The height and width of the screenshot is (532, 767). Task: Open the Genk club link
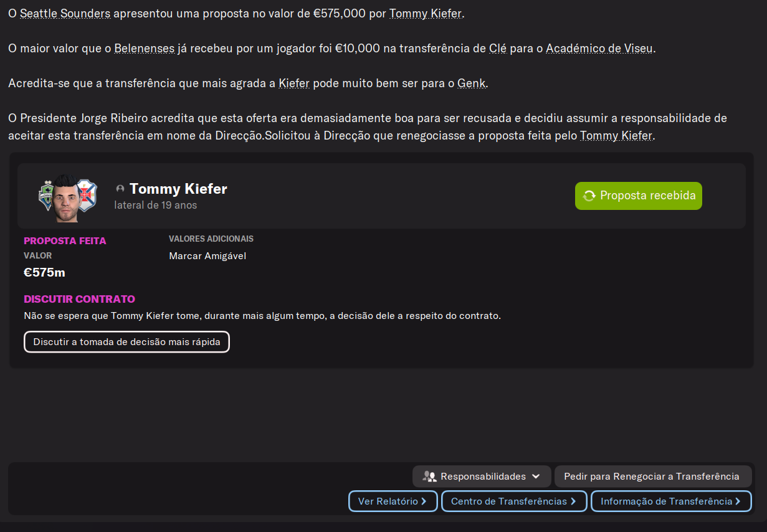[x=471, y=83]
